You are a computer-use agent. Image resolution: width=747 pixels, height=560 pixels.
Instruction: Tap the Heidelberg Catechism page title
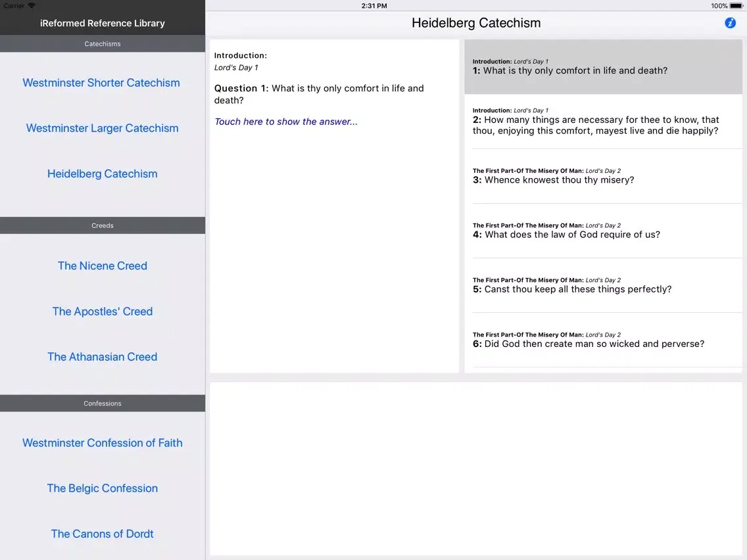click(476, 23)
